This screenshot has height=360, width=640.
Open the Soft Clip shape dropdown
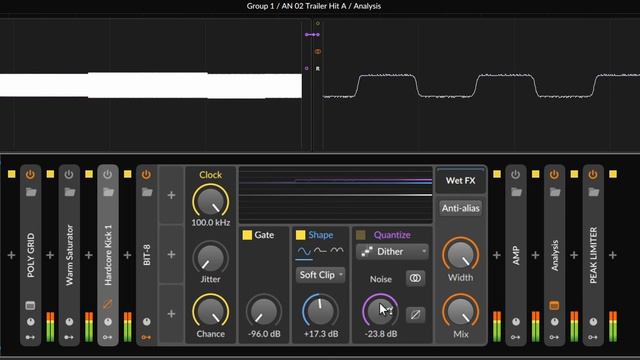click(320, 275)
